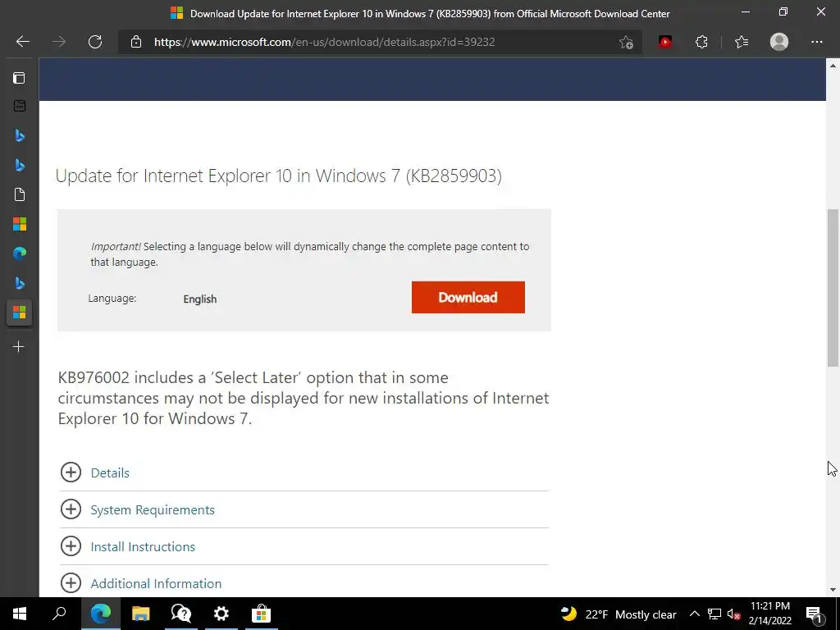Open the tab actions menu icon in vertical tabs
Viewport: 840px width, 630px height.
(x=20, y=78)
